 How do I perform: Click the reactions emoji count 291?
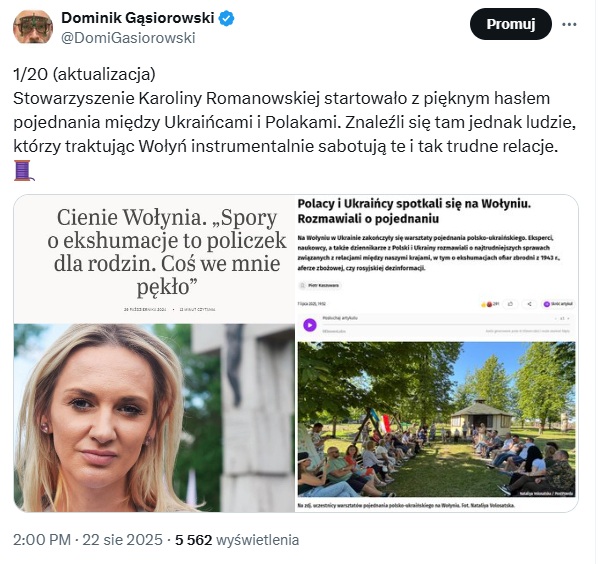[x=490, y=304]
